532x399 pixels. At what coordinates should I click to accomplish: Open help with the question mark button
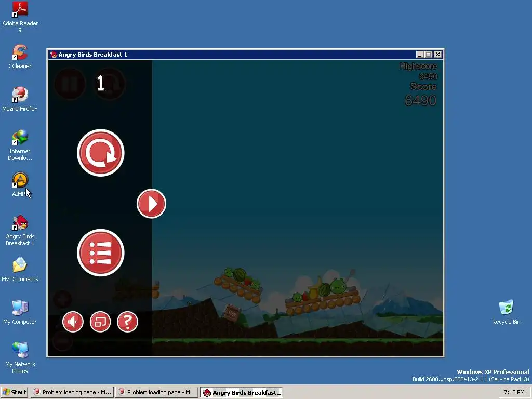point(128,322)
